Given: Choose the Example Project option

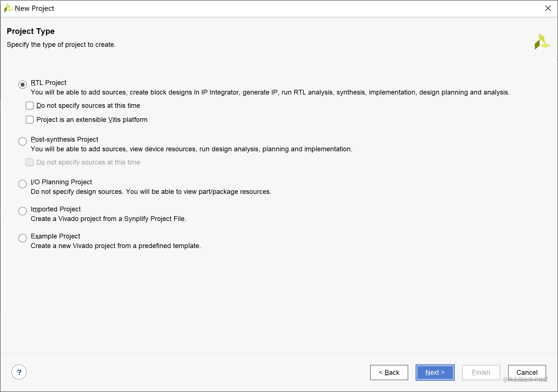Looking at the screenshot, I should (x=23, y=238).
